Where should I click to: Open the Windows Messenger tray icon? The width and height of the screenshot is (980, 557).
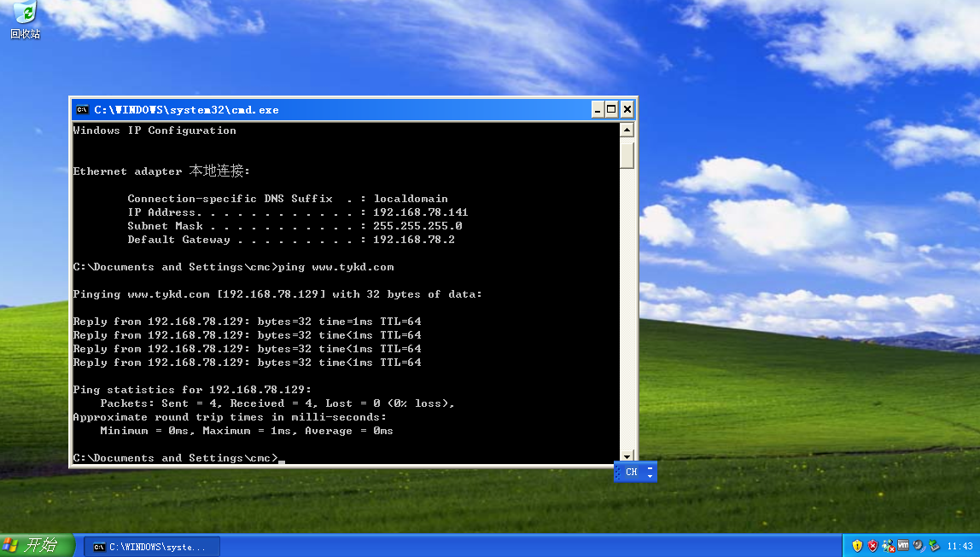pyautogui.click(x=888, y=546)
